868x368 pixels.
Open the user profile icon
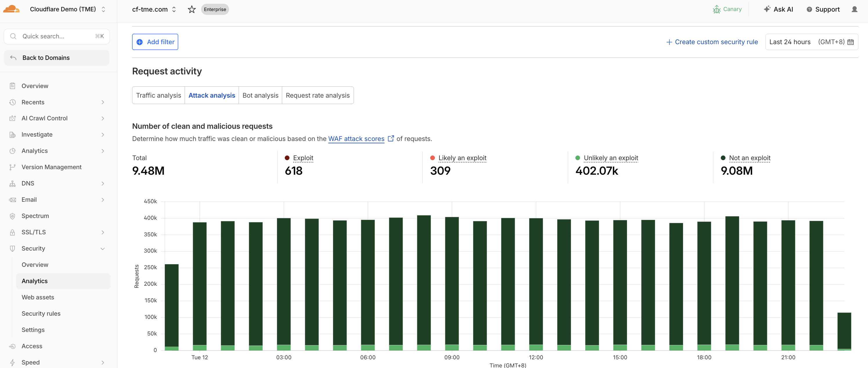[x=855, y=9]
